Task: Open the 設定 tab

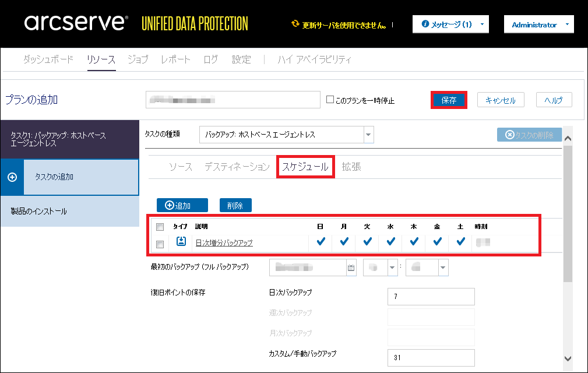Action: click(241, 59)
